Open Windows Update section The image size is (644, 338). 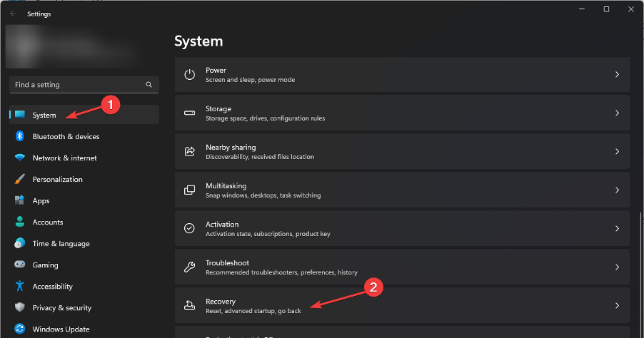coord(84,329)
